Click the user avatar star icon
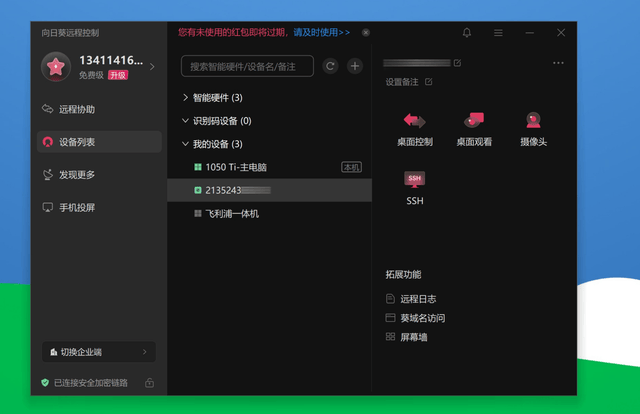The height and width of the screenshot is (414, 640). pyautogui.click(x=56, y=67)
